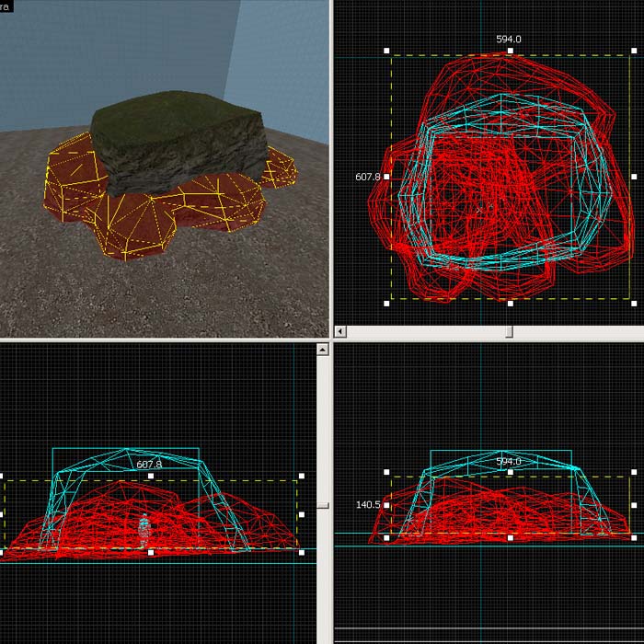Screen dimensions: 644x644
Task: Click bottom-middle selection handle in front view
Action: [151, 552]
